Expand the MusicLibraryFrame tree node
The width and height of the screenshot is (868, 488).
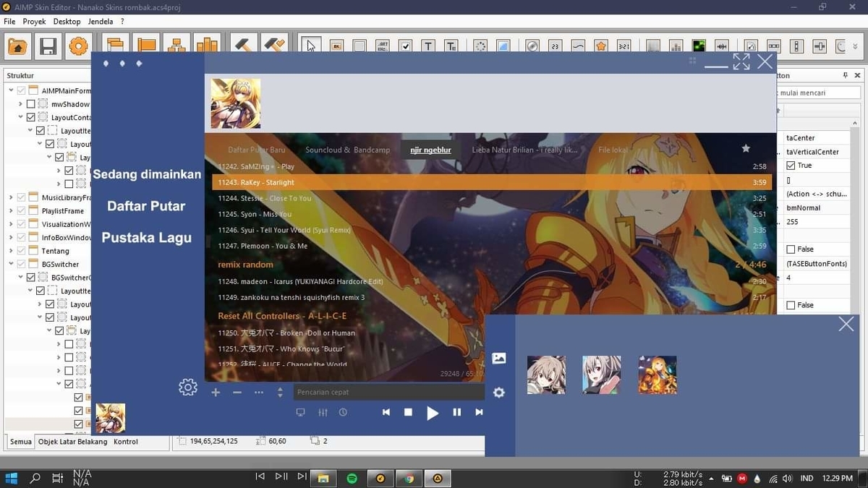point(11,197)
